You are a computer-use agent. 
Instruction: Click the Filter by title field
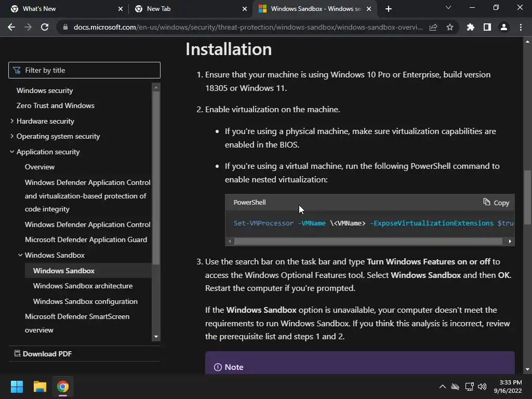(84, 70)
